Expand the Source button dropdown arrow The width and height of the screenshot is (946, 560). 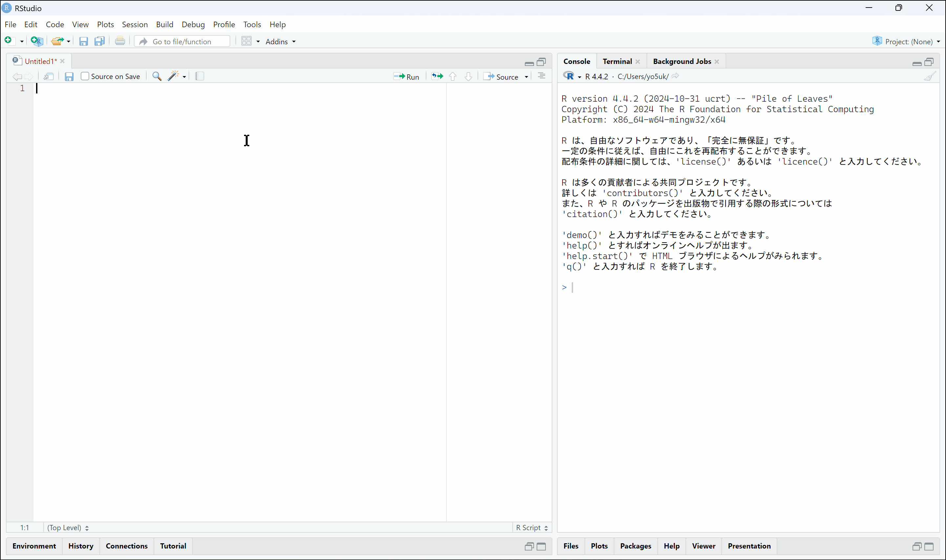point(526,77)
